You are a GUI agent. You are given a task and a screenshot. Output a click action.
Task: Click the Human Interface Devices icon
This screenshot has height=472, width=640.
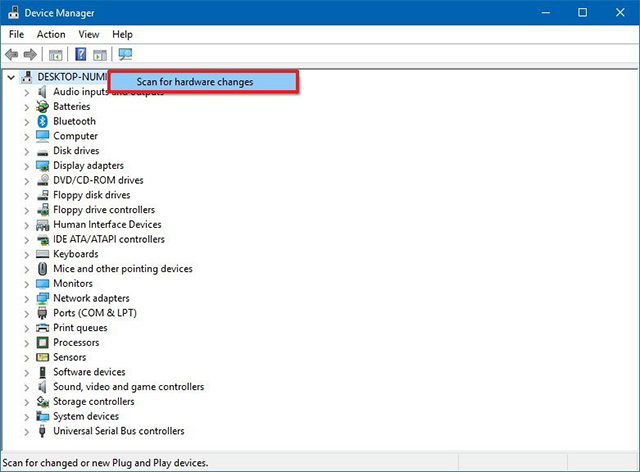click(42, 225)
